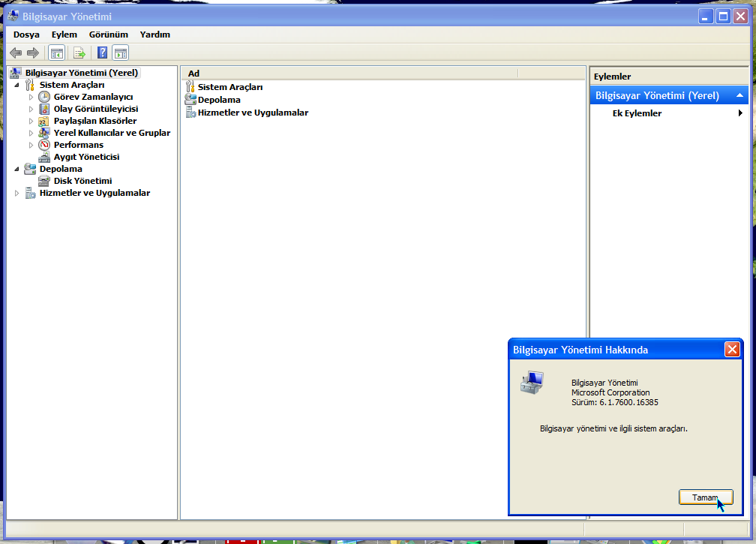
Task: Collapse the Depolama tree node
Action: pos(16,169)
